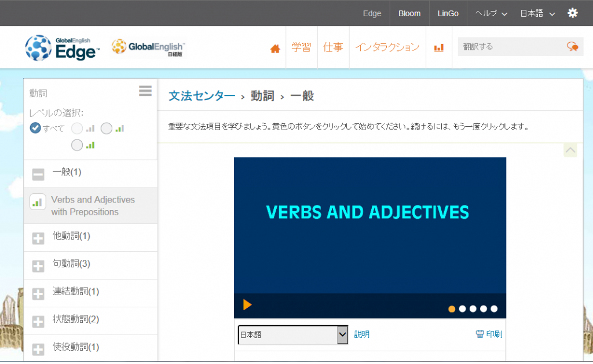This screenshot has height=364, width=593.
Task: Go to the first slide indicator dot
Action: tap(452, 309)
